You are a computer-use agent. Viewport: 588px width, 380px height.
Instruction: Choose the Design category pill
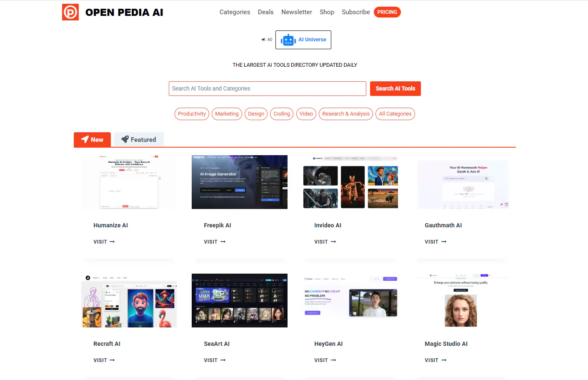pos(256,114)
